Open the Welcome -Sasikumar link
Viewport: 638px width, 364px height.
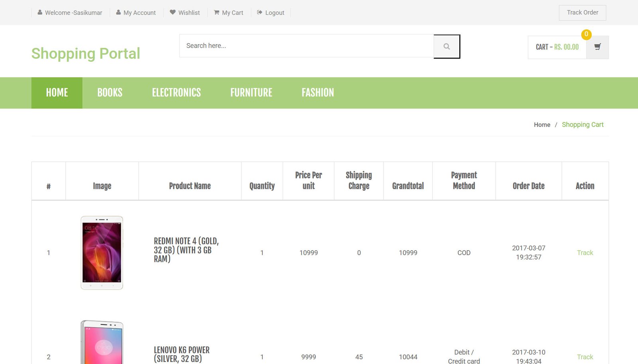pyautogui.click(x=73, y=13)
